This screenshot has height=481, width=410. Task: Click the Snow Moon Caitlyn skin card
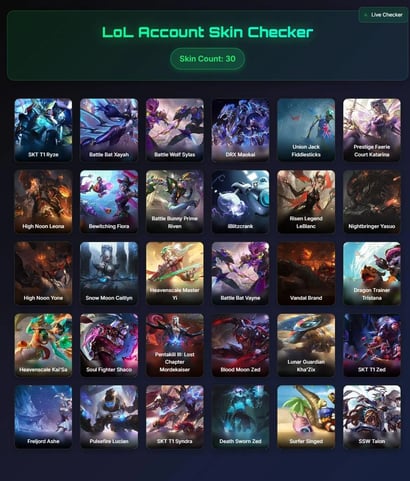click(x=109, y=273)
